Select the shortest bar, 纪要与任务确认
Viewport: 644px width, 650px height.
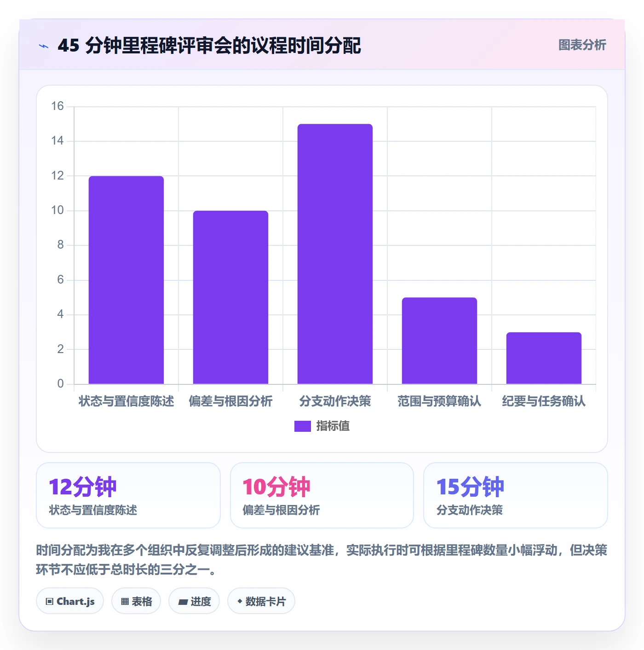pyautogui.click(x=544, y=358)
